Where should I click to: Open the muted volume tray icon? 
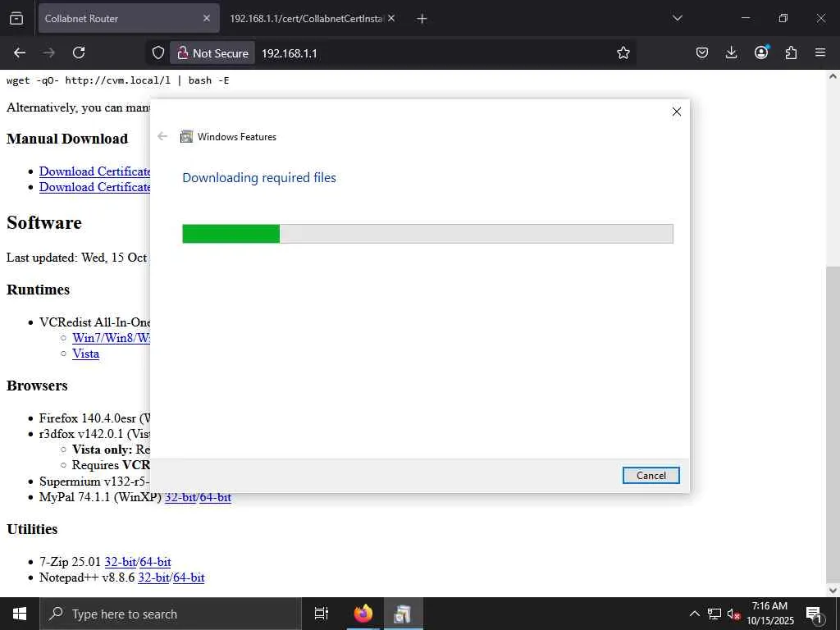(733, 614)
